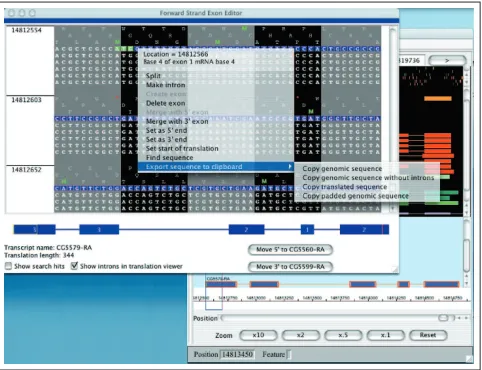Click the Feature input field
Screen dimensions: 482x370
289,354
